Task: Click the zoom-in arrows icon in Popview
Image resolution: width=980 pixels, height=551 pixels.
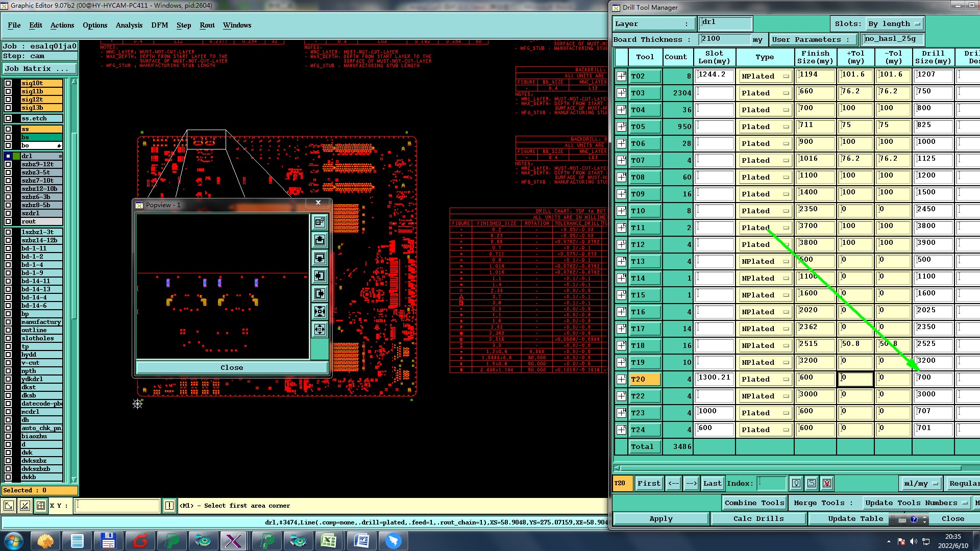Action: (x=320, y=312)
